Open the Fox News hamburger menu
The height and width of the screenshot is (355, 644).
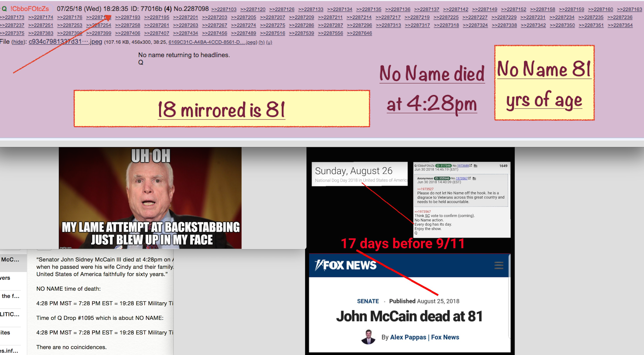click(x=499, y=265)
